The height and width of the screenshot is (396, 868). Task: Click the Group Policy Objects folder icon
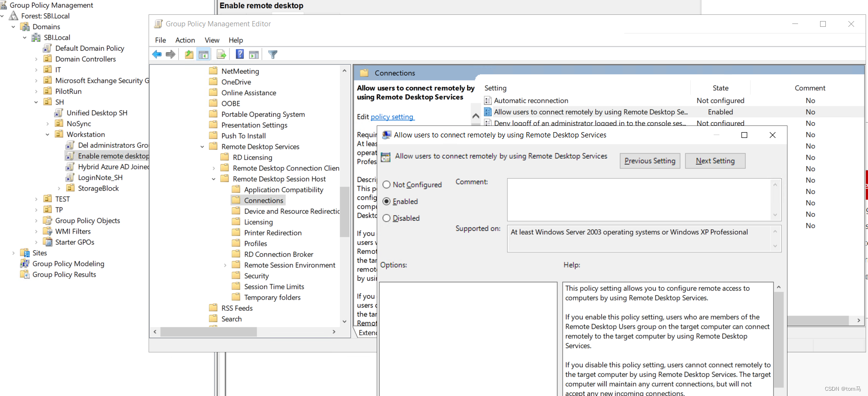47,221
